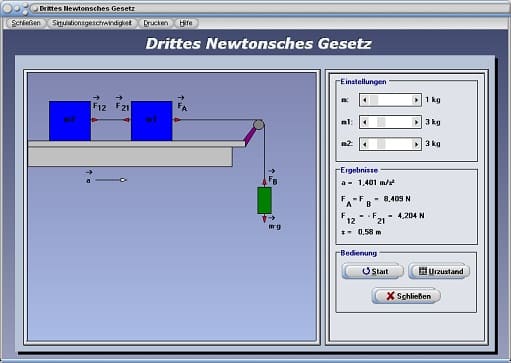This screenshot has width=511, height=363.
Task: Increase mass m2 with right arrow
Action: pos(416,144)
